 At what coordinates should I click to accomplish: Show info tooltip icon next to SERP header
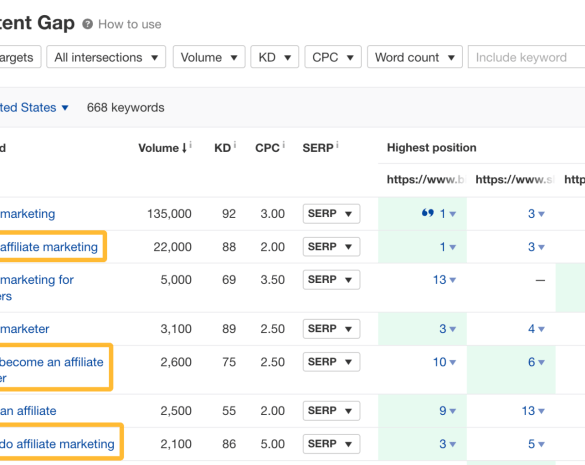(337, 144)
